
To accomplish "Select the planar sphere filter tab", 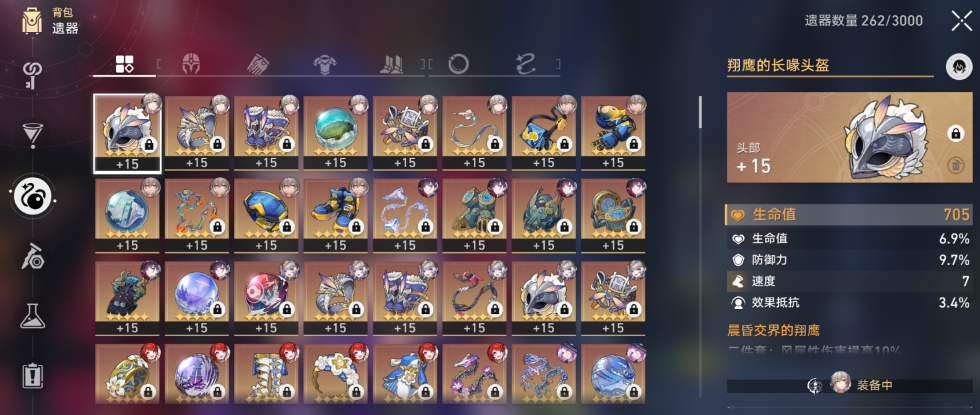I will click(x=458, y=64).
